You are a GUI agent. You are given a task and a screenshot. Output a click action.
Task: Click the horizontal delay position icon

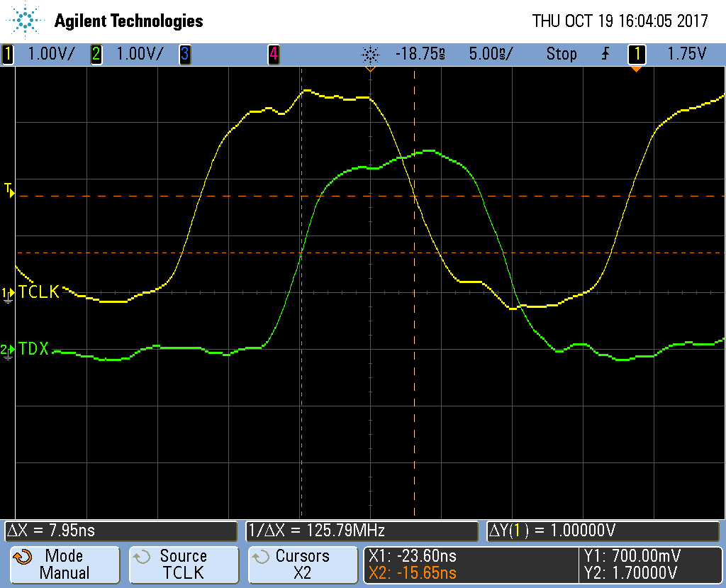(x=369, y=55)
